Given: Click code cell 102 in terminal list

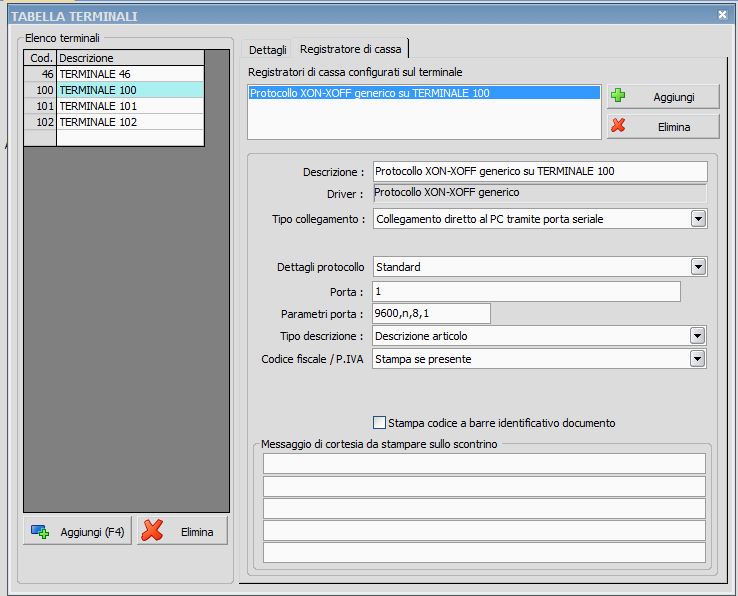Looking at the screenshot, I should [40, 122].
